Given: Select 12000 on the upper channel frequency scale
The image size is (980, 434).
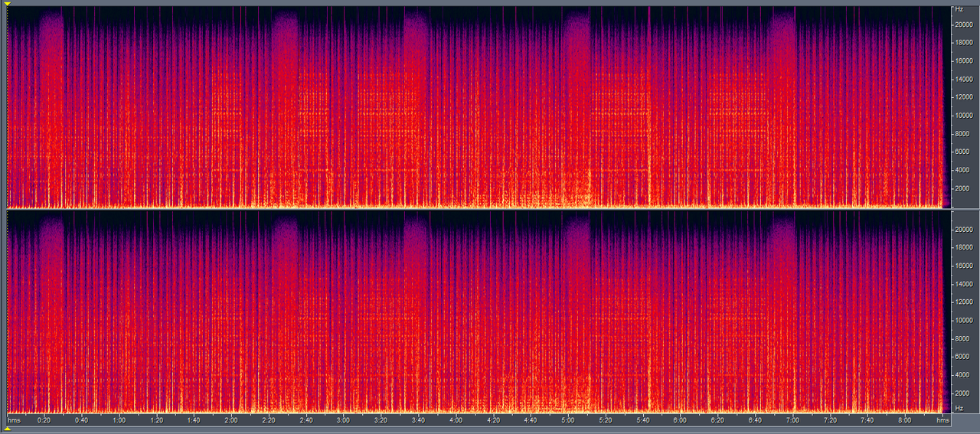Looking at the screenshot, I should (x=963, y=97).
